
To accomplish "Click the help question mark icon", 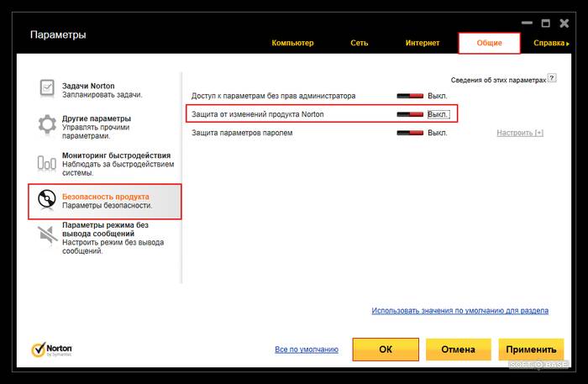I will tap(552, 77).
